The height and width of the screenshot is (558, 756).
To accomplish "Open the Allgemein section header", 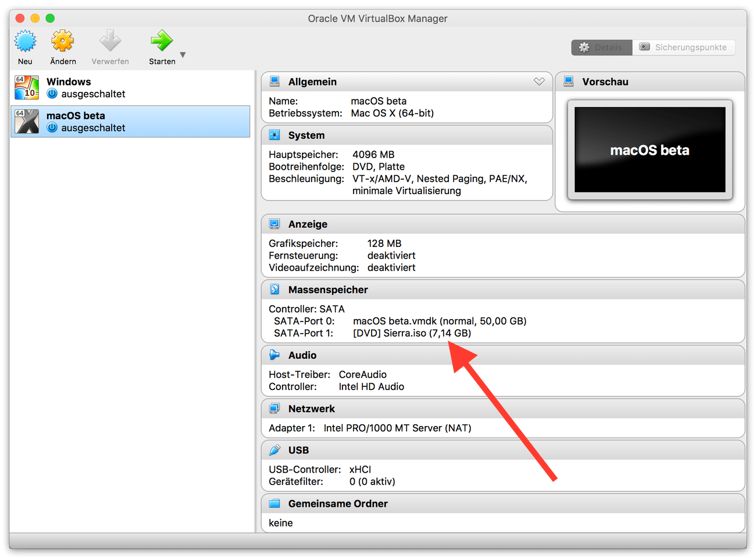I will pos(406,81).
